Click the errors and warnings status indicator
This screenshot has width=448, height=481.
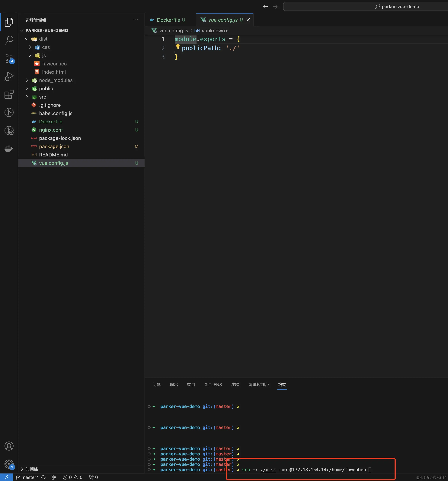[73, 477]
